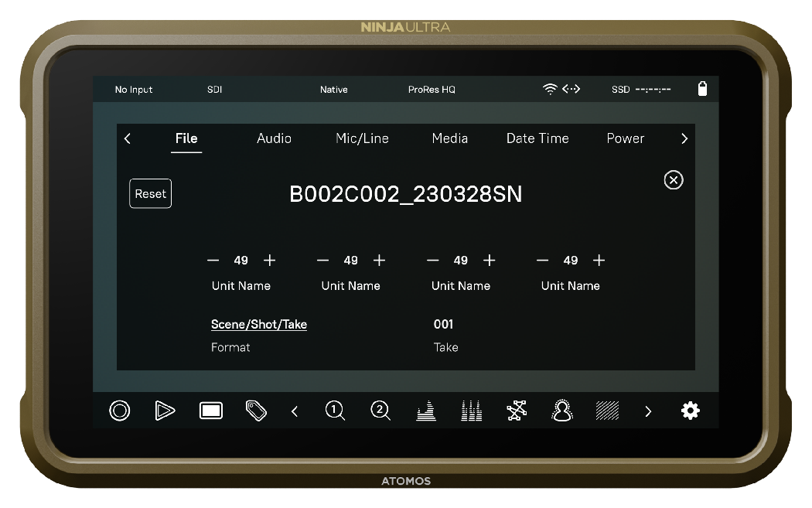Select the File tab
The height and width of the screenshot is (508, 812).
[x=186, y=138]
